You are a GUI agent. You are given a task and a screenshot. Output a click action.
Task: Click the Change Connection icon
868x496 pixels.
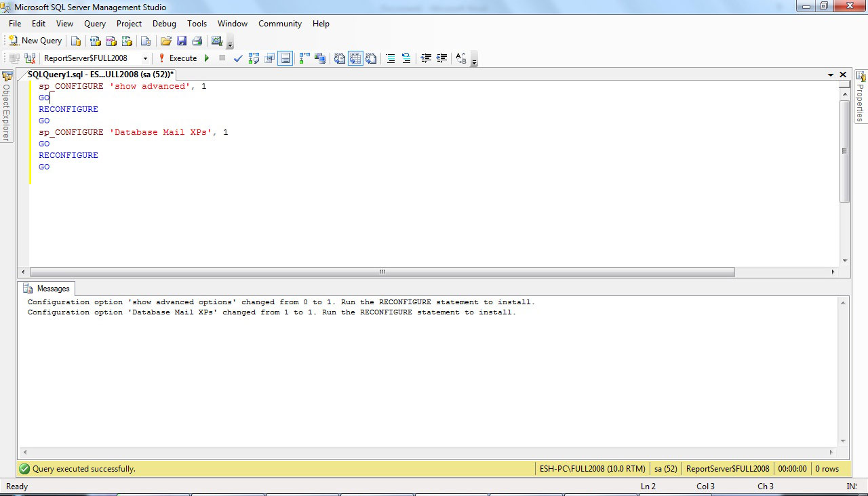coord(30,58)
